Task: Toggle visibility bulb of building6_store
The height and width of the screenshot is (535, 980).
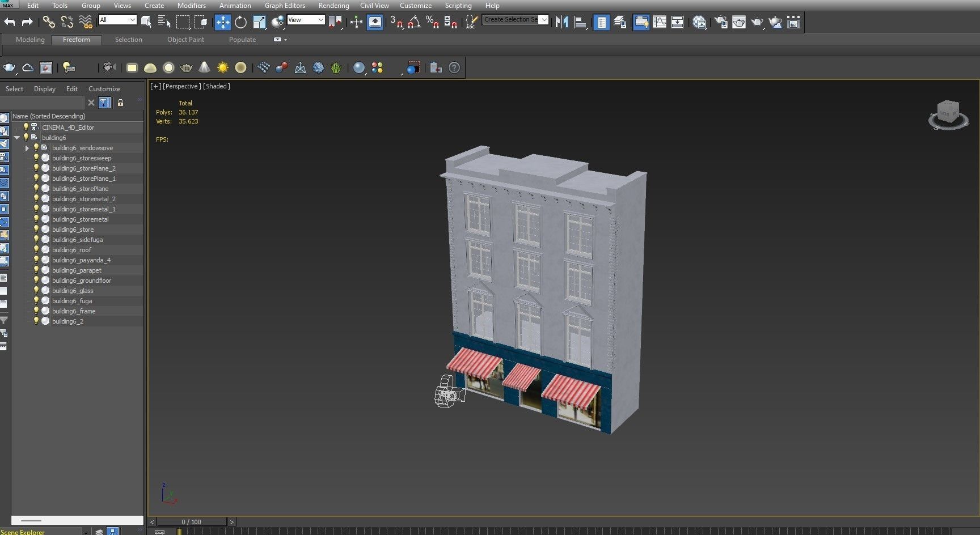Action: [36, 229]
